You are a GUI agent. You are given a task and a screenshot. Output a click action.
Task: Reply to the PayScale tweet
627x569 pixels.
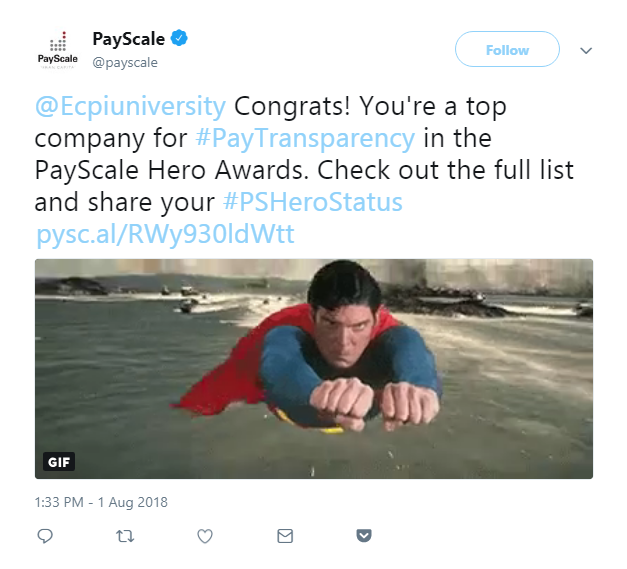(45, 537)
